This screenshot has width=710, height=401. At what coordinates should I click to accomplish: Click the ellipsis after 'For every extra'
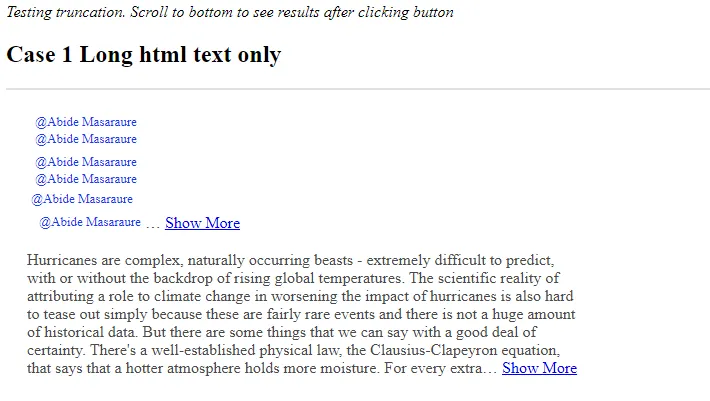click(x=490, y=370)
